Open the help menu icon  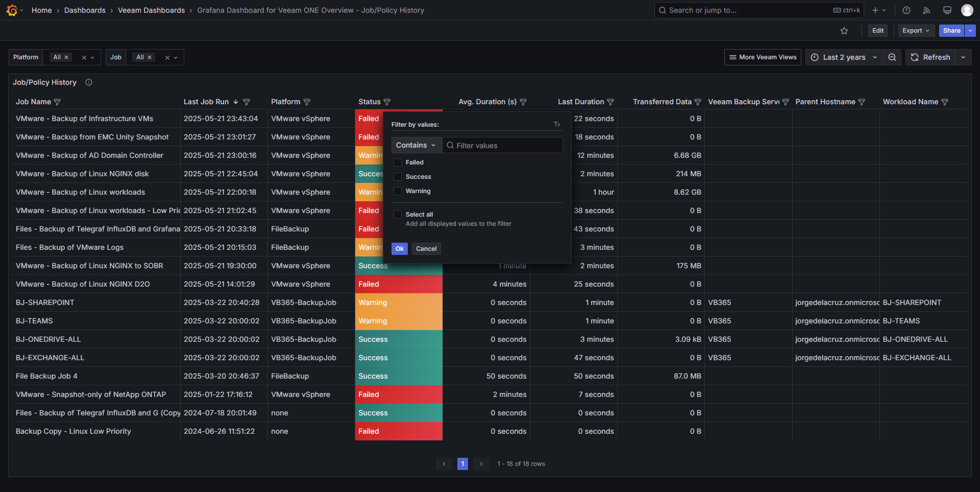click(x=906, y=10)
